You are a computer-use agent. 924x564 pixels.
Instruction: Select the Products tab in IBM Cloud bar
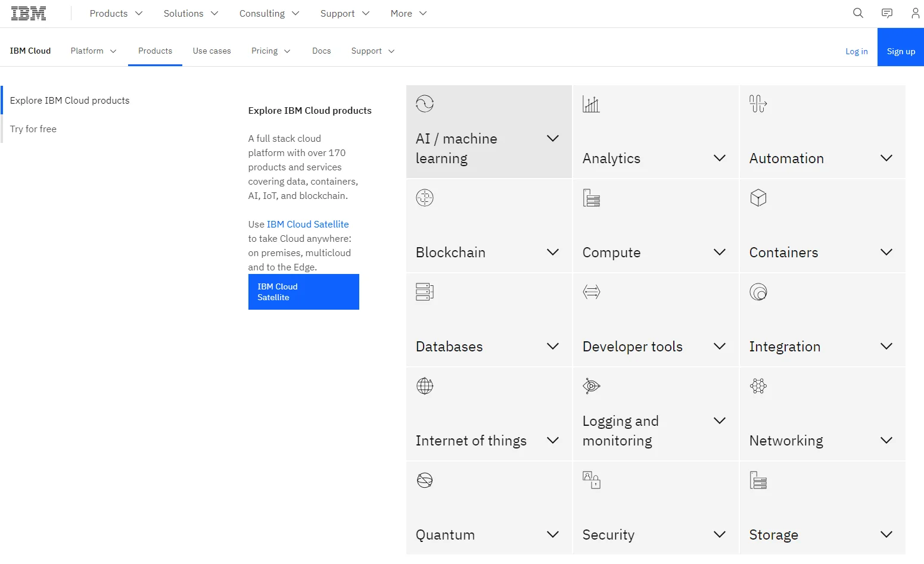click(155, 51)
